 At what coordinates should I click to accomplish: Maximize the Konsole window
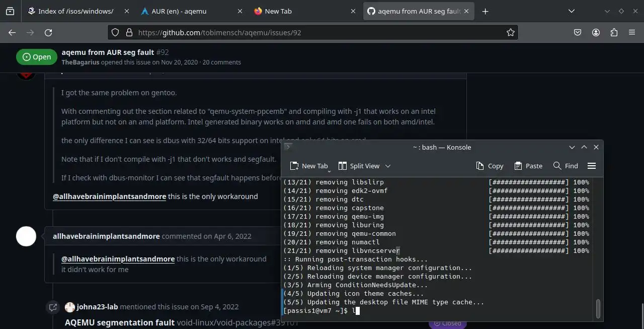(584, 147)
